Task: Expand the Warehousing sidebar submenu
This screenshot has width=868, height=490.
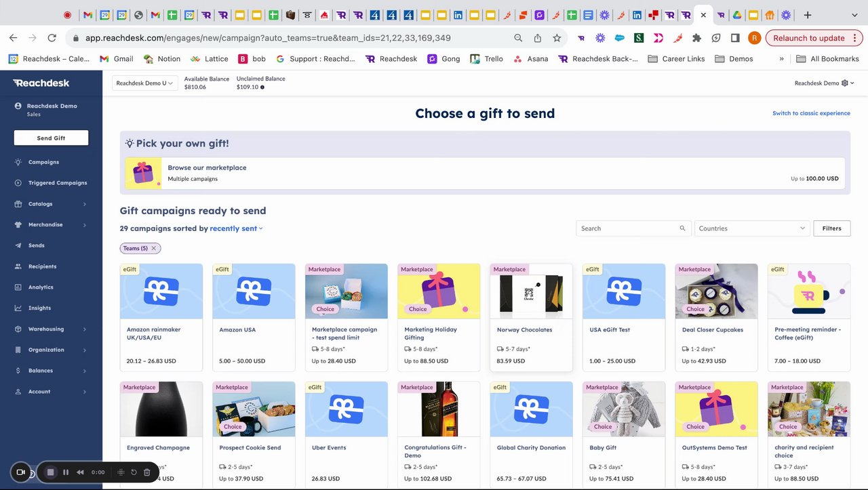Action: point(85,329)
